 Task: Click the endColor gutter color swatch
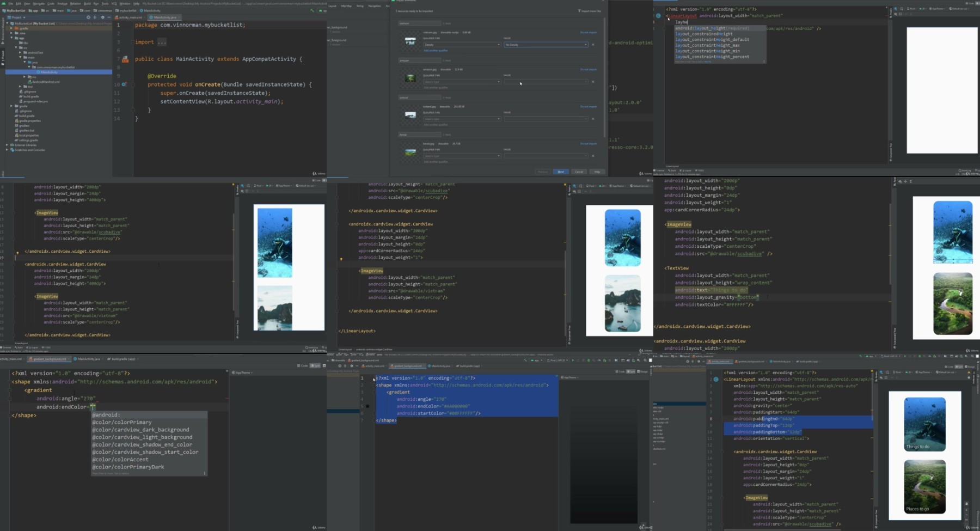pos(367,406)
